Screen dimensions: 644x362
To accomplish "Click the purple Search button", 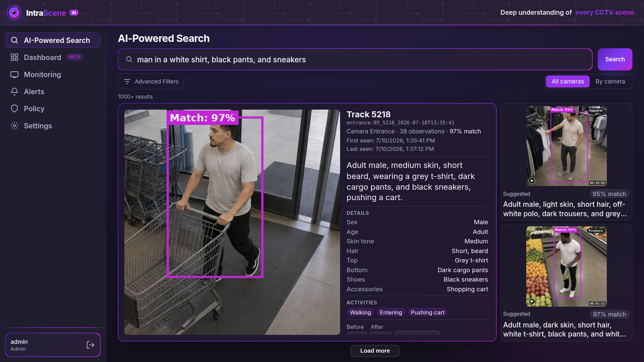I will (615, 59).
